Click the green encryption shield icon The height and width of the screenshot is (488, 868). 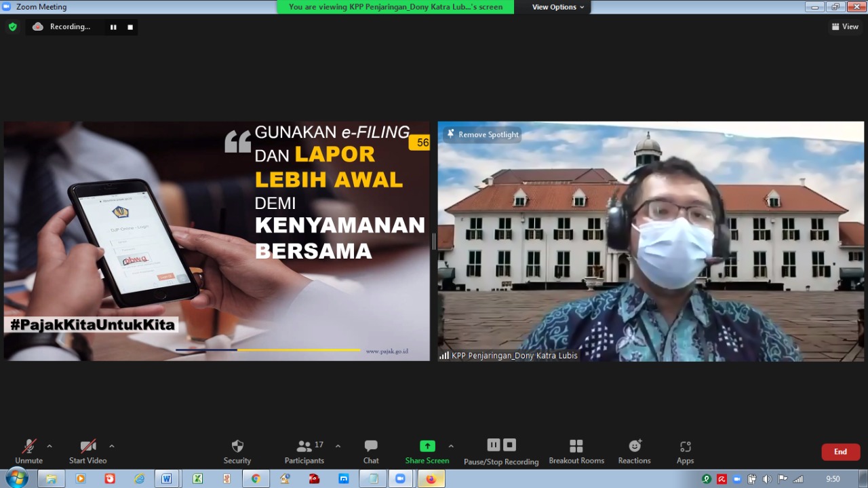point(12,27)
